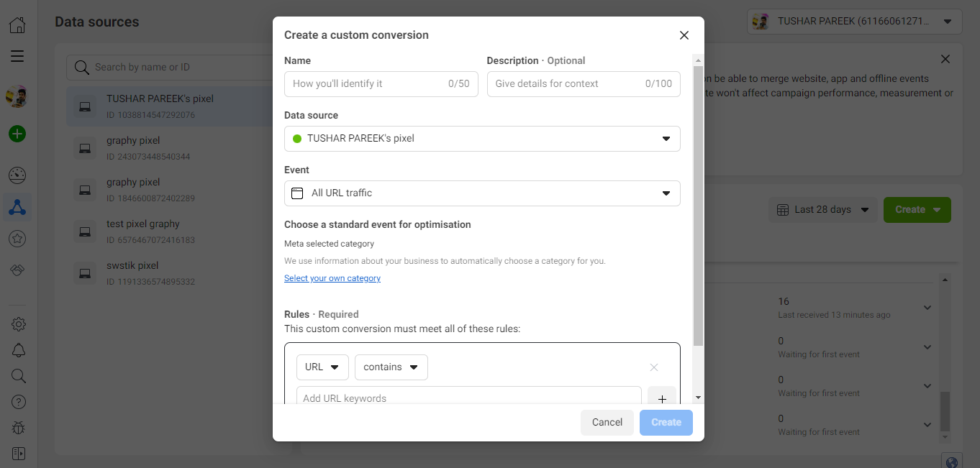Click the bug report icon
The height and width of the screenshot is (468, 980).
[19, 428]
